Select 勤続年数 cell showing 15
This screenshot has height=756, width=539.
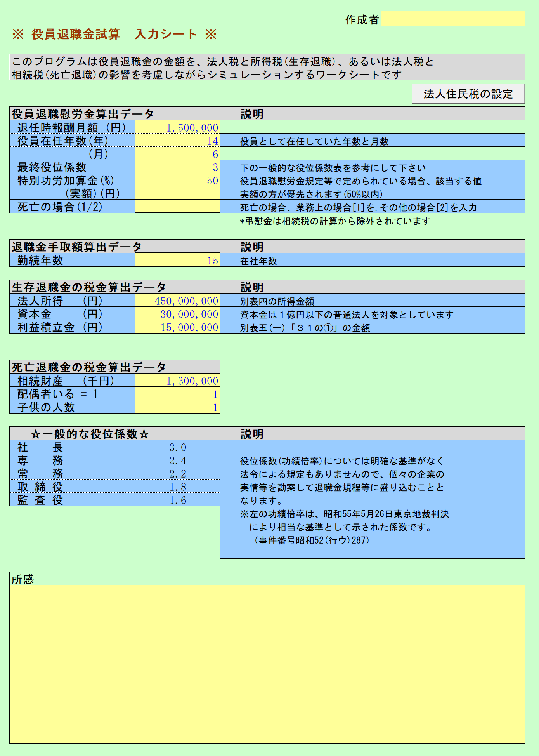[x=177, y=260]
